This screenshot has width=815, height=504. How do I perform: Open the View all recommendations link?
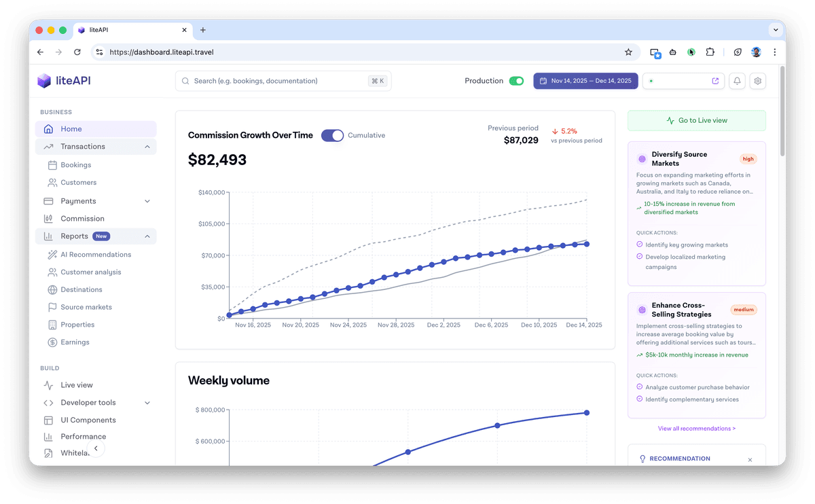696,429
